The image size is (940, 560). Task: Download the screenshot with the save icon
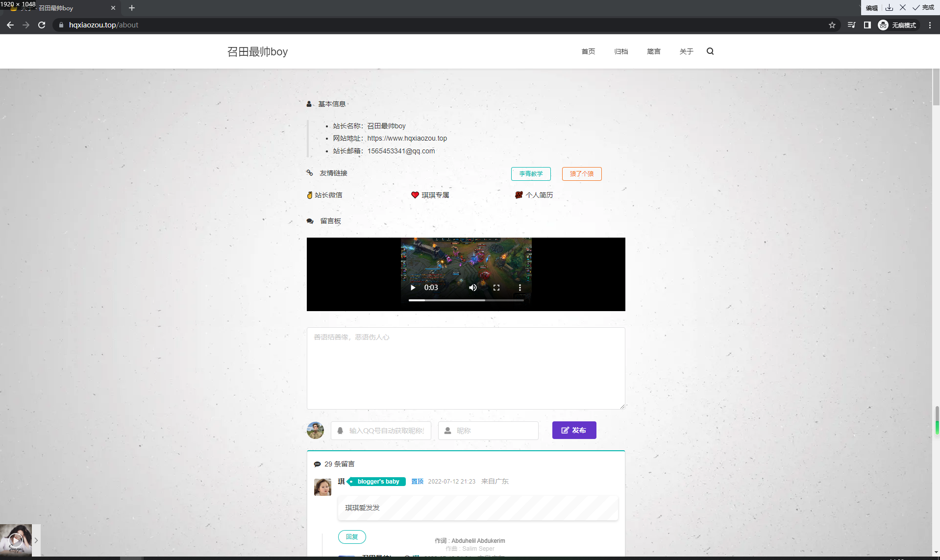[x=889, y=7]
